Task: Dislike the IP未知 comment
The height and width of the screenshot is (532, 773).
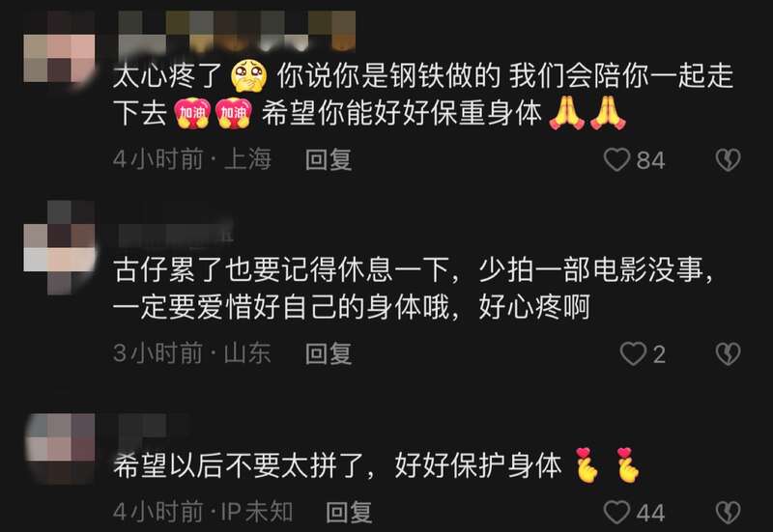Action: pyautogui.click(x=728, y=513)
